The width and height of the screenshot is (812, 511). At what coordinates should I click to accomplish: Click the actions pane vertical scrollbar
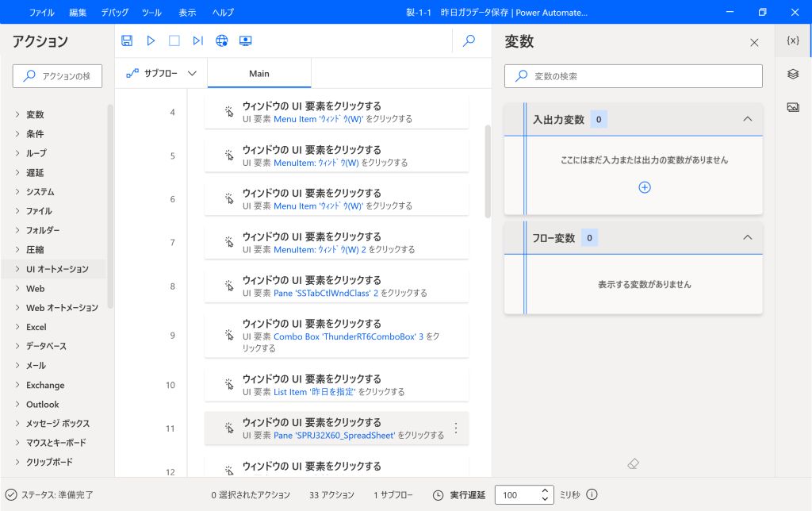[109, 207]
